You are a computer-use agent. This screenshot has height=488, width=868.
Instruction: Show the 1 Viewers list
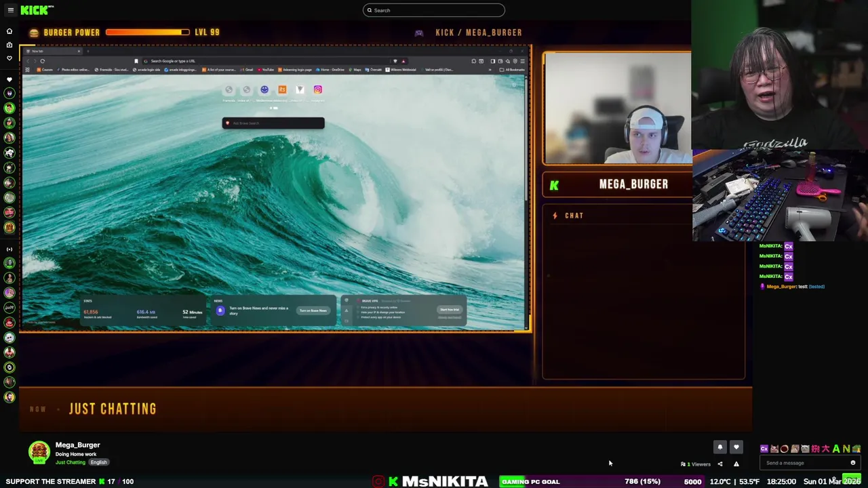696,464
